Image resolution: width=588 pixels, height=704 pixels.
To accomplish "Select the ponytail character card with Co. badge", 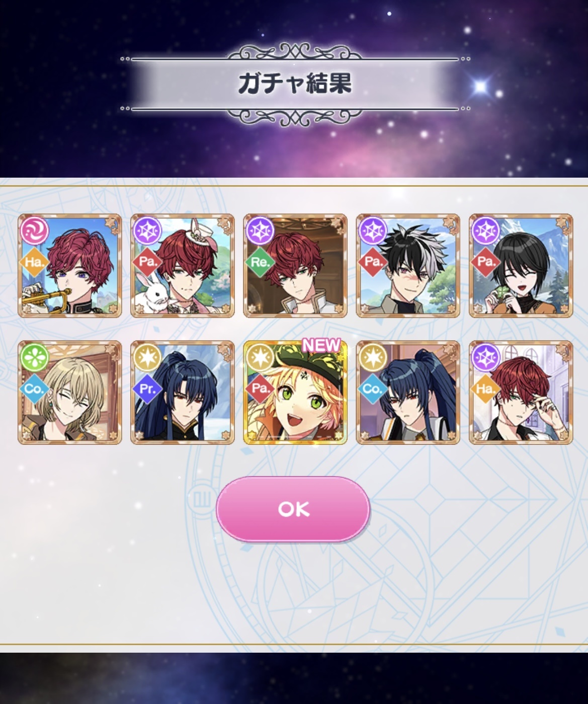I will point(408,393).
